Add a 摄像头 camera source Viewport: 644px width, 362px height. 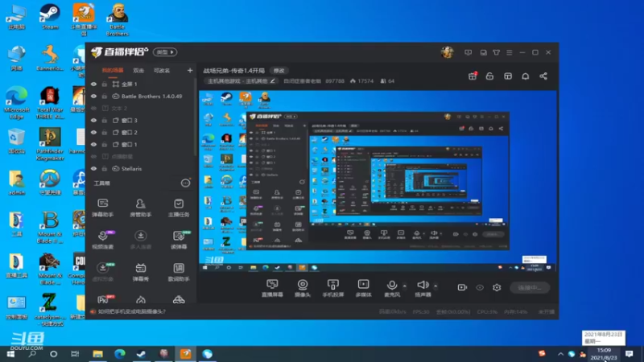(303, 288)
